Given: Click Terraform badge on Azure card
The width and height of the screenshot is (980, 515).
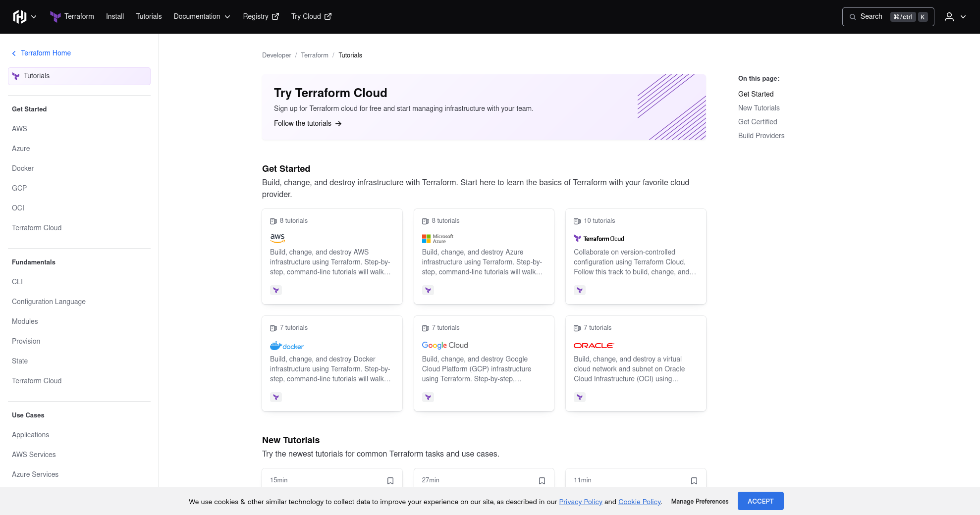Looking at the screenshot, I should (x=428, y=290).
